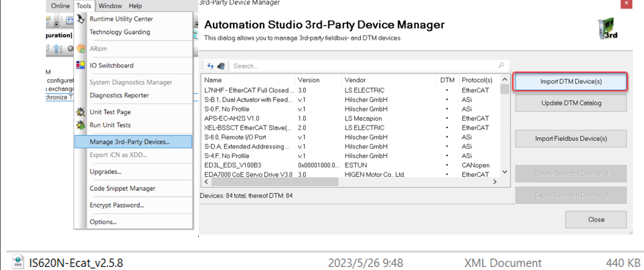Sort by the Protocol(s) column header
This screenshot has width=644, height=270.
tap(479, 80)
